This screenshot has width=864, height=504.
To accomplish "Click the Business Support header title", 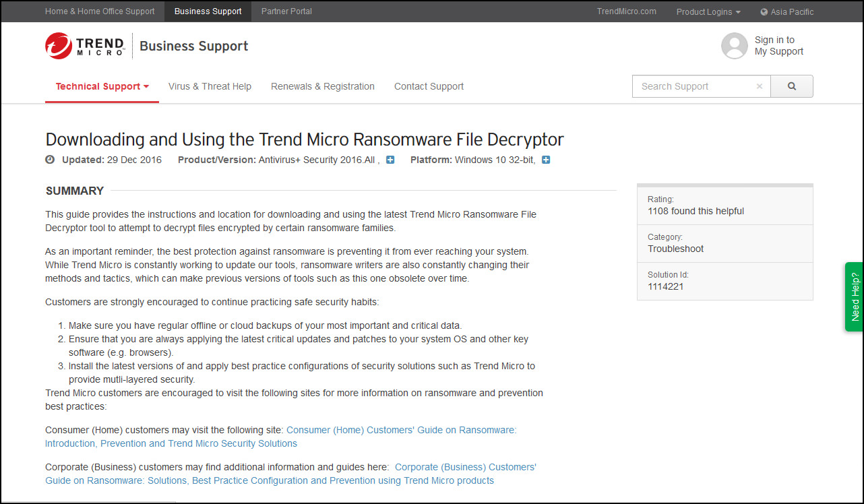I will point(194,46).
